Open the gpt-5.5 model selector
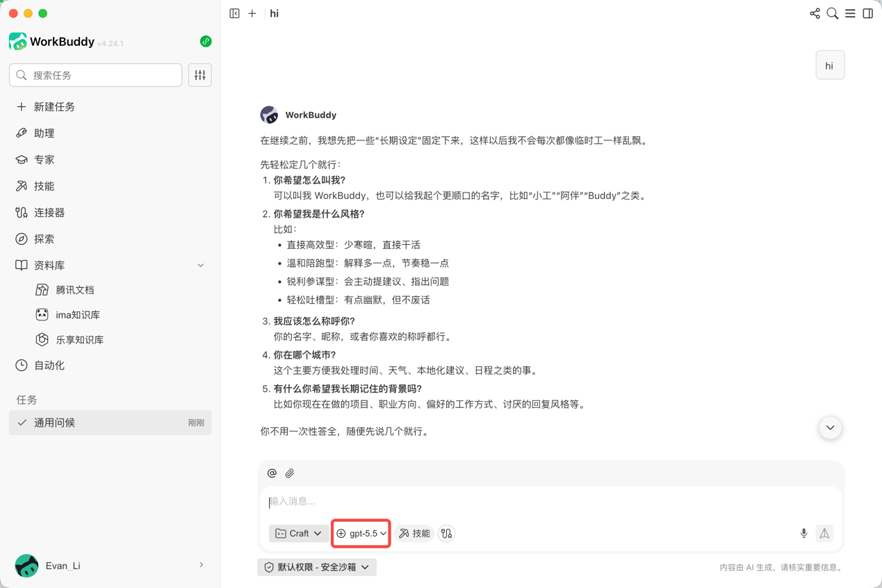The image size is (882, 588). 361,533
